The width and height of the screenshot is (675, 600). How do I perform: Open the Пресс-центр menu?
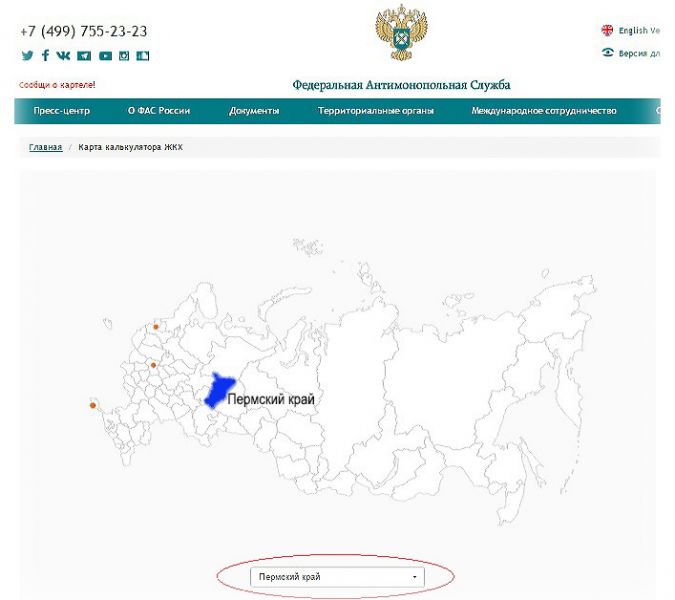[x=62, y=111]
